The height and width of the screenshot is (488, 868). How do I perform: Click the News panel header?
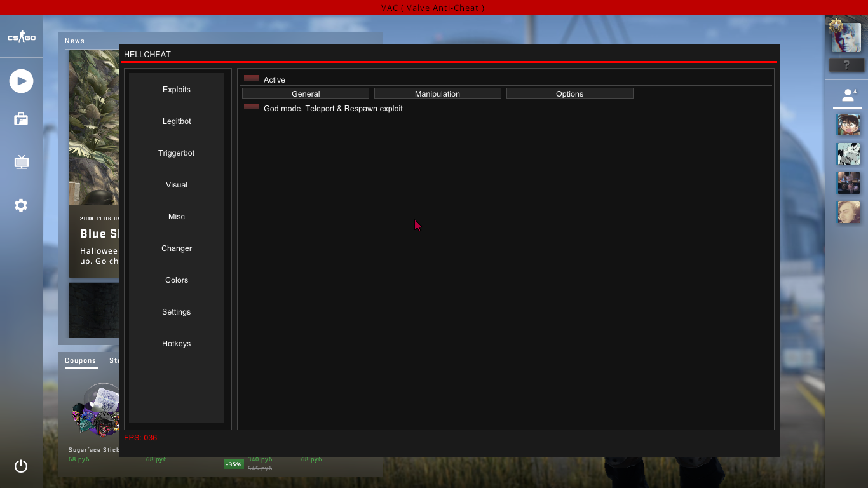(x=75, y=41)
